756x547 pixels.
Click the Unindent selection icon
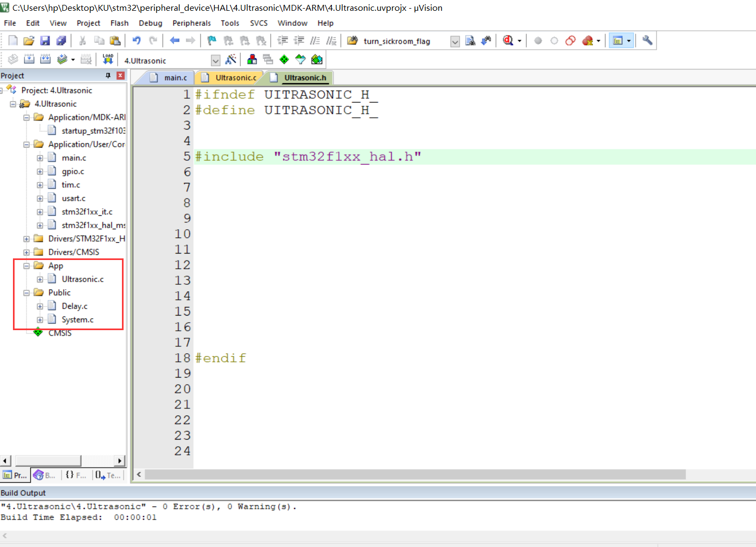click(x=299, y=40)
